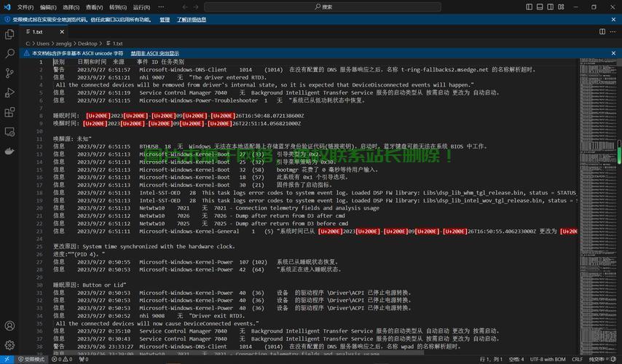
Task: Open the Source Control view
Action: pyautogui.click(x=9, y=73)
